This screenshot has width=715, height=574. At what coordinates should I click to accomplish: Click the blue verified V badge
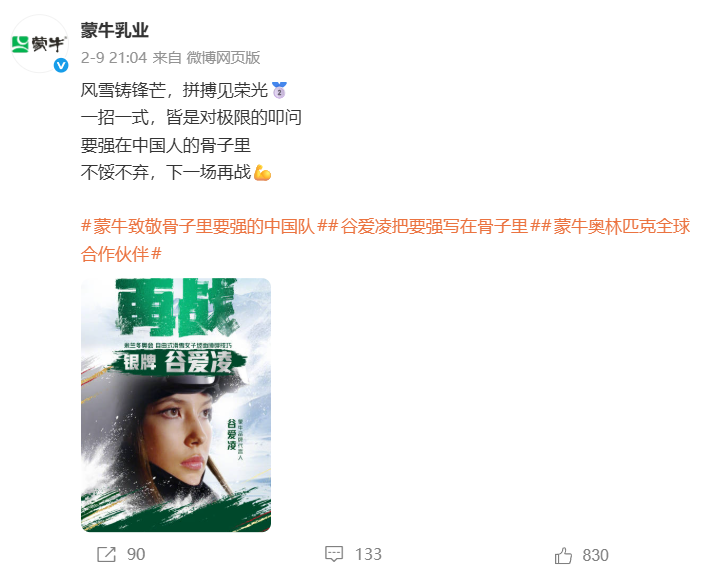pyautogui.click(x=61, y=66)
